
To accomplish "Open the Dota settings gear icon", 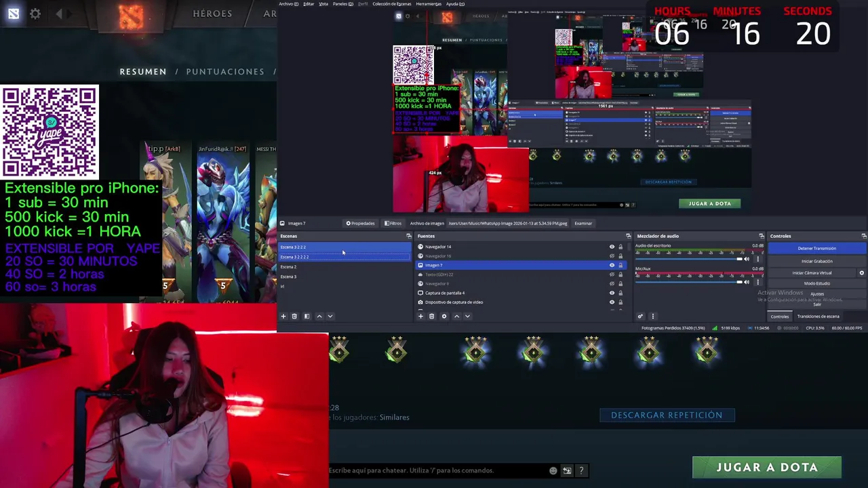I will (x=35, y=14).
